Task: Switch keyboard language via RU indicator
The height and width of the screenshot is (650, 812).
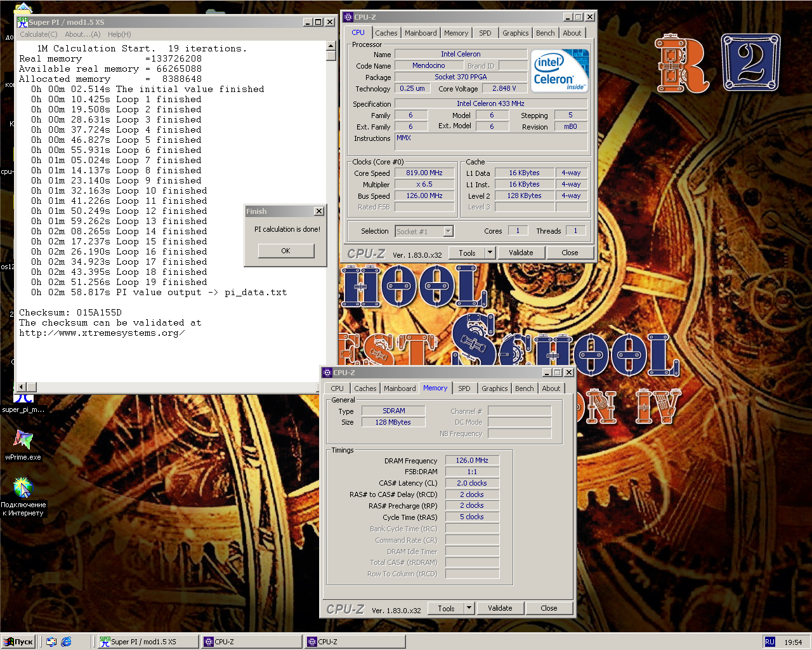Action: [x=769, y=642]
